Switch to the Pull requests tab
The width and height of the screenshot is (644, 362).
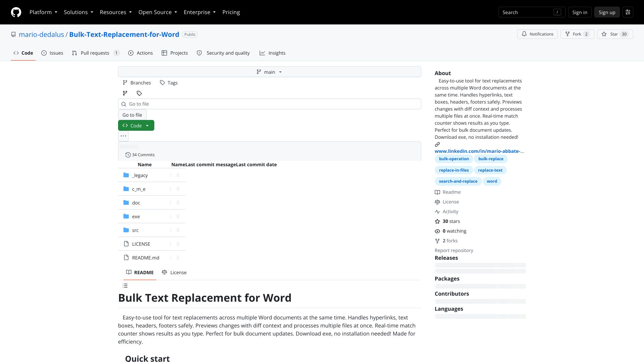(x=96, y=53)
